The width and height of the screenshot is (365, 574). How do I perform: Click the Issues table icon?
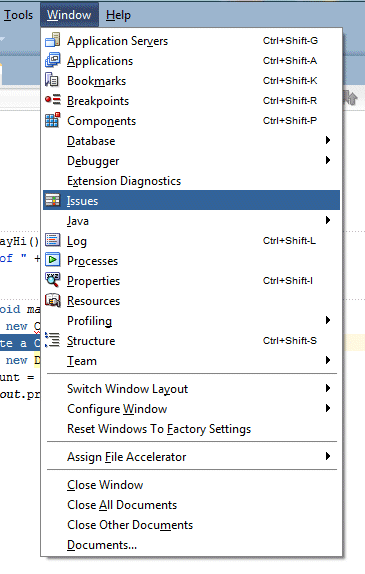click(53, 200)
